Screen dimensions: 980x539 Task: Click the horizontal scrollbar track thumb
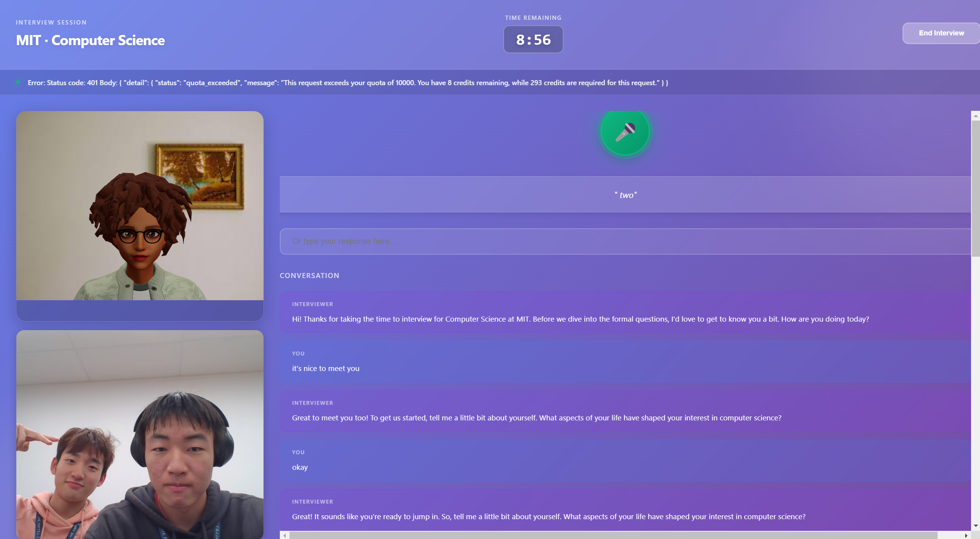point(613,535)
